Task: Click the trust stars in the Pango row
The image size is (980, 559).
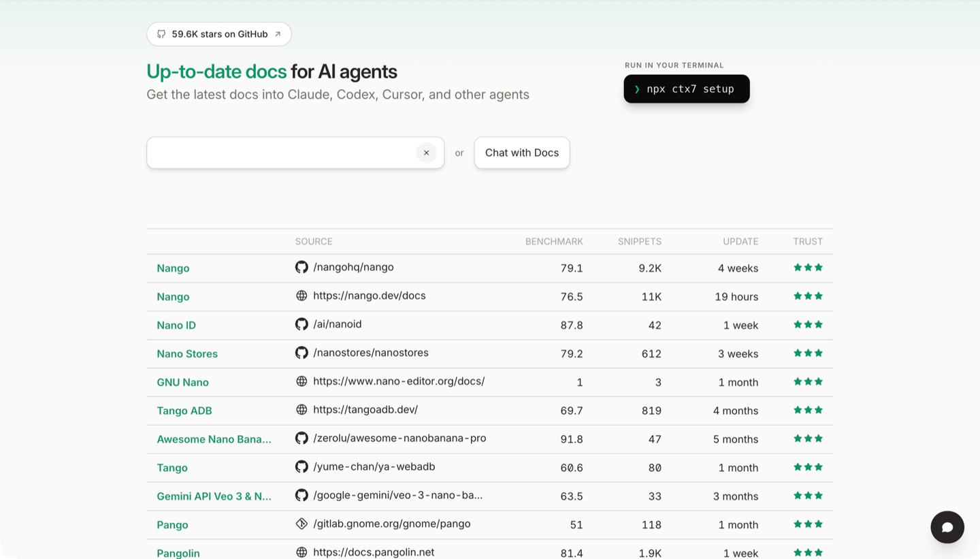Action: click(808, 525)
